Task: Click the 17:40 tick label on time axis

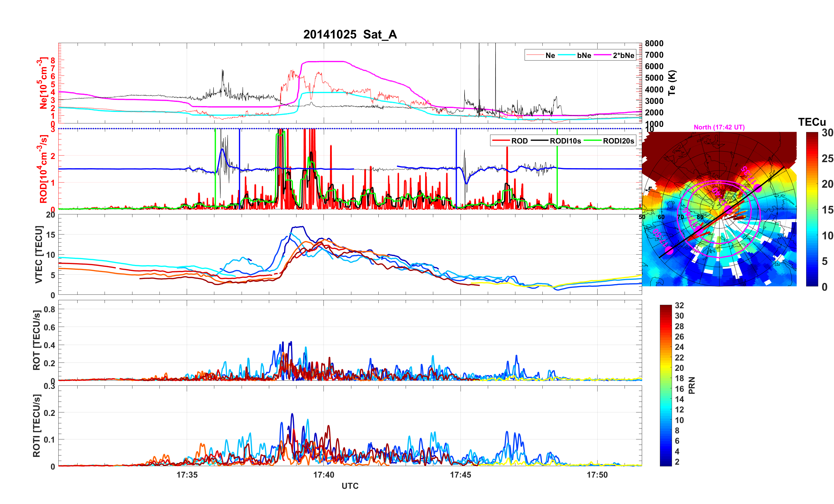Action: [323, 475]
